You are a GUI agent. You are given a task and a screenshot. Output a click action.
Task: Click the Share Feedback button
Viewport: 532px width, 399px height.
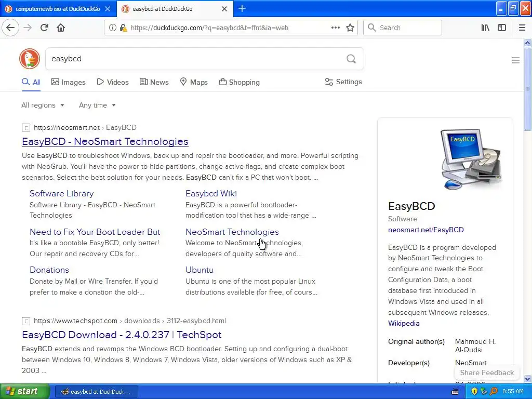point(487,373)
